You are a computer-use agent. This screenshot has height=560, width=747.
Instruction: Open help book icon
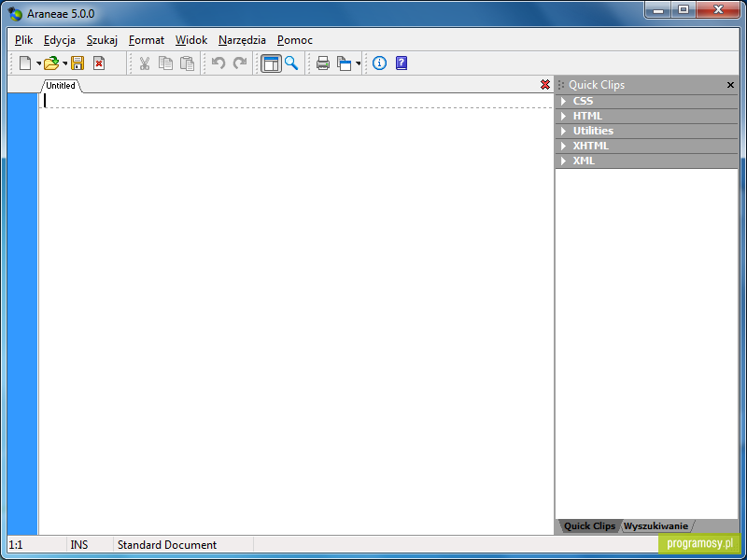click(x=402, y=63)
